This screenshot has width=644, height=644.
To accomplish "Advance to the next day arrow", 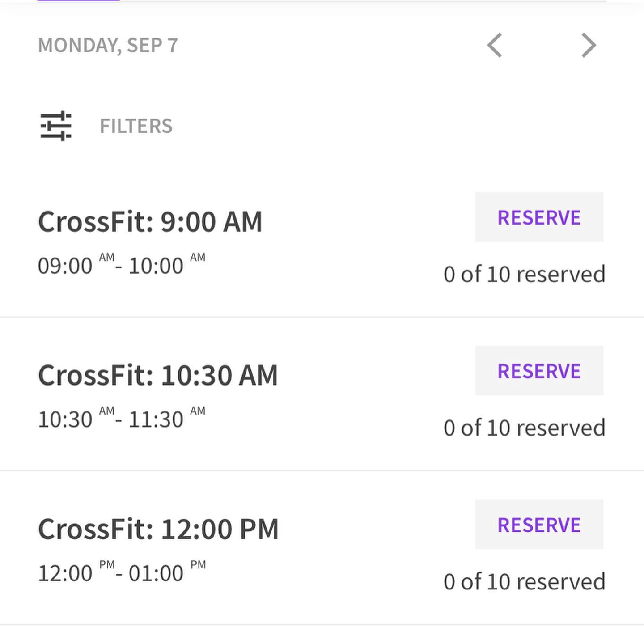I will click(589, 45).
